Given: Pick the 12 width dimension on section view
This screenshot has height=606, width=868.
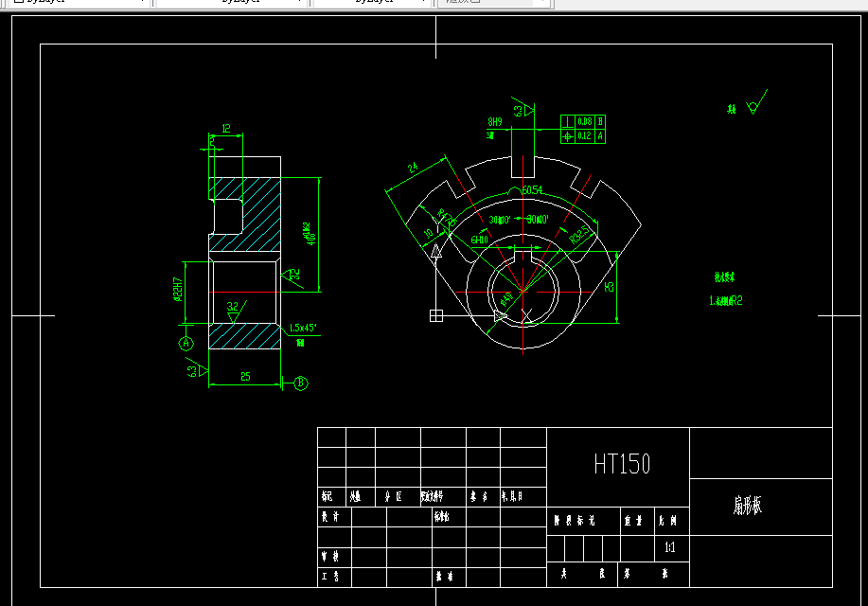Looking at the screenshot, I should tap(226, 129).
